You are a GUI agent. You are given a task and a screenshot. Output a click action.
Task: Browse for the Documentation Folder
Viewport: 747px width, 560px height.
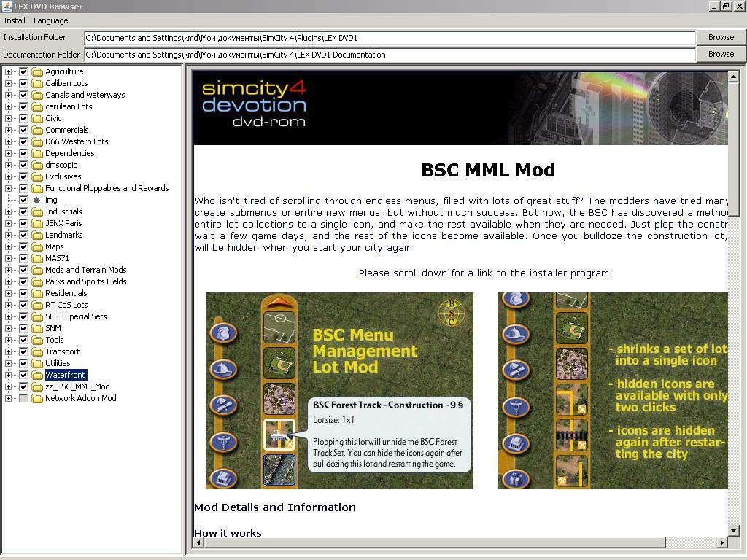(x=721, y=54)
